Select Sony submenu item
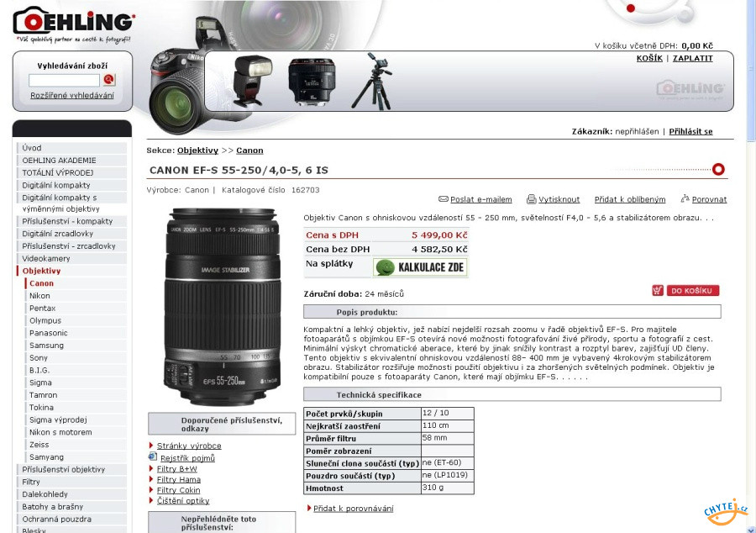This screenshot has height=533, width=756. tap(76, 358)
